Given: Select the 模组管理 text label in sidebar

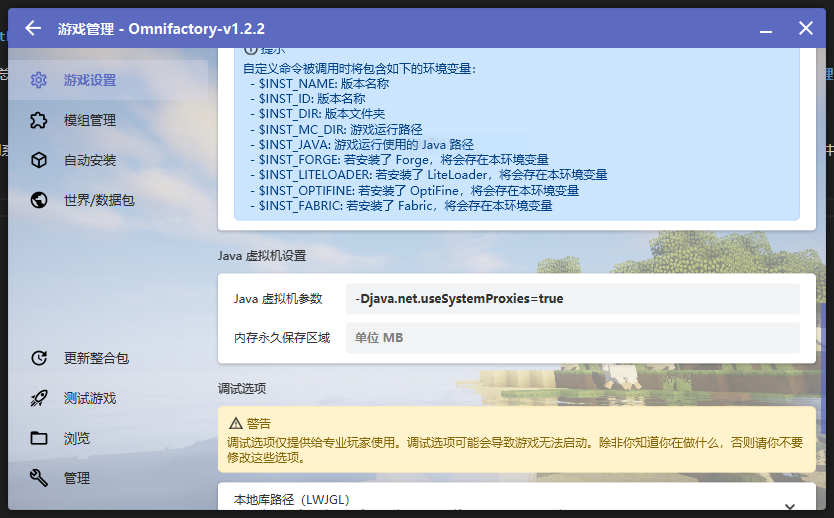Looking at the screenshot, I should pyautogui.click(x=90, y=120).
